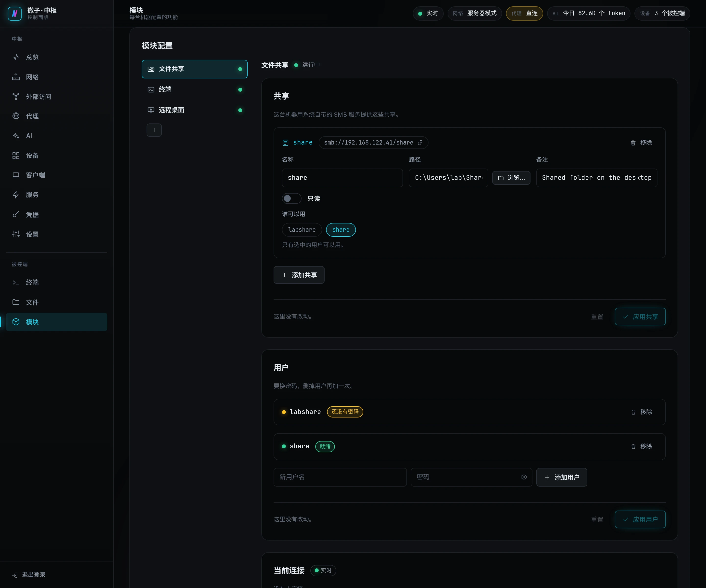This screenshot has width=706, height=588.
Task: Reset share changes with 重置
Action: [x=597, y=317]
